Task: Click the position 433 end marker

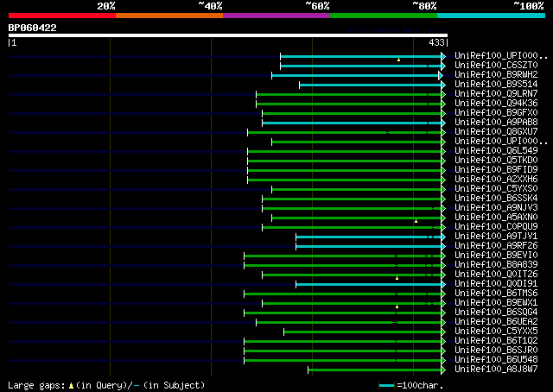Action: [x=438, y=42]
